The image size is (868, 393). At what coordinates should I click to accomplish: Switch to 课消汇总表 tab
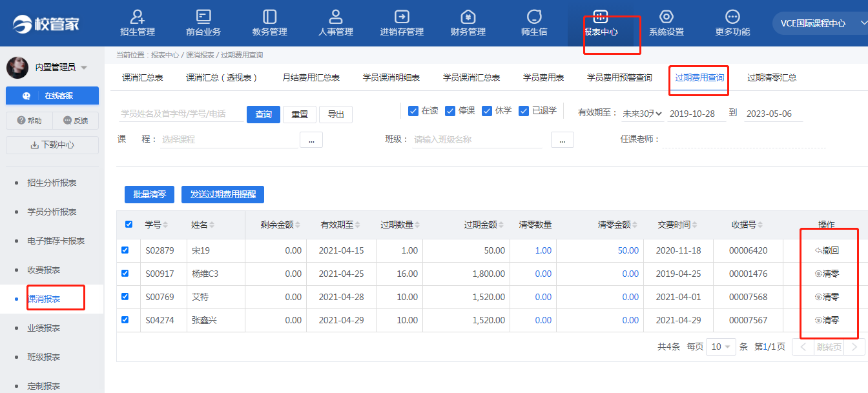143,77
